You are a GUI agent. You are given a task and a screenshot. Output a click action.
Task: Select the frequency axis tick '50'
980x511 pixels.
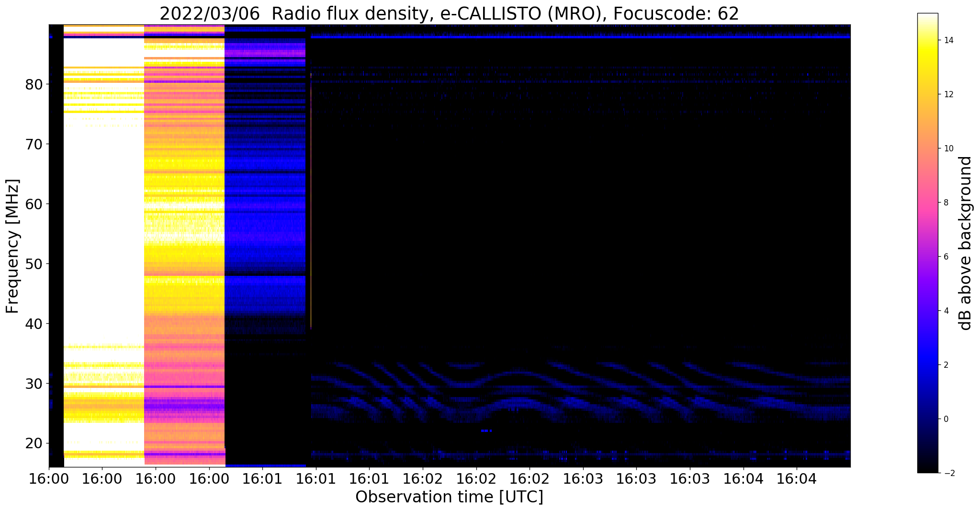point(35,264)
